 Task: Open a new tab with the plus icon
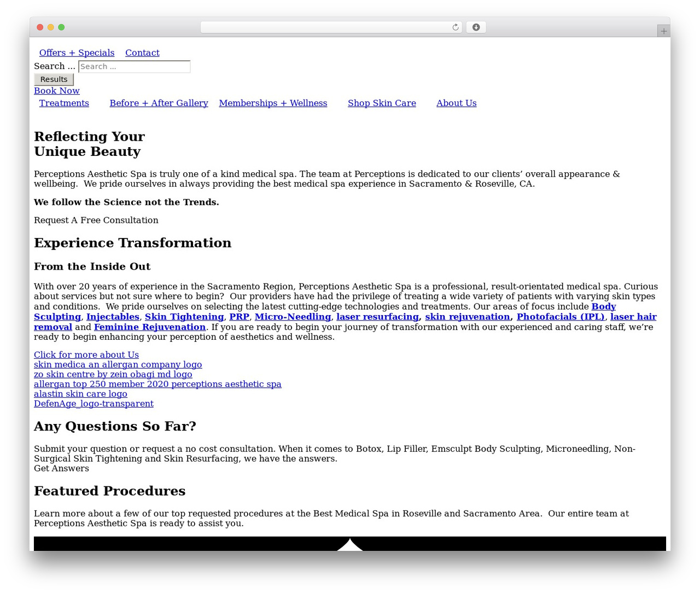click(663, 31)
